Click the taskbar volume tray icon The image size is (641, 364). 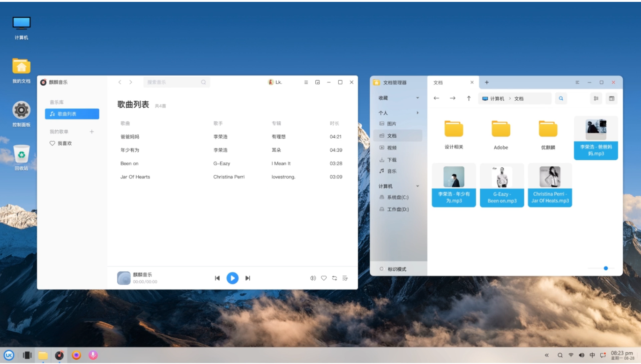point(581,355)
